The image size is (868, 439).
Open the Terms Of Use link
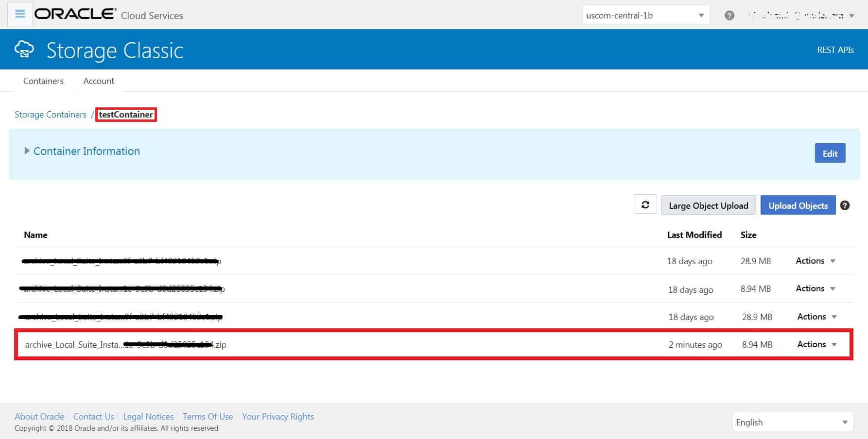tap(208, 417)
